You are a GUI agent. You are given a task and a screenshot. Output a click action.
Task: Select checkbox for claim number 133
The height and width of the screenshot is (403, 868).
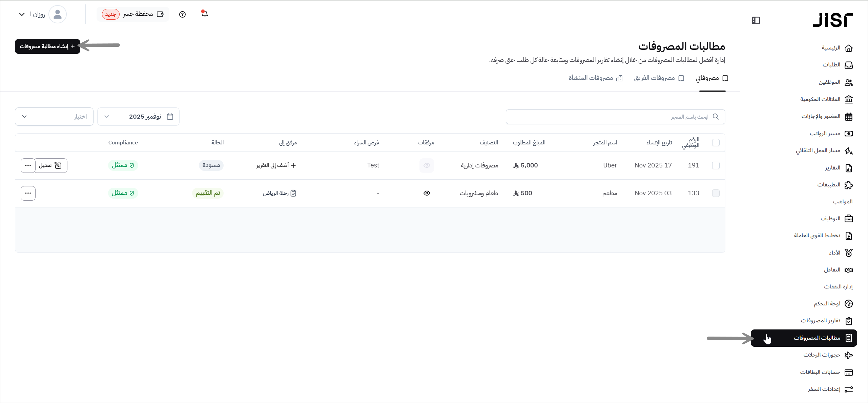[716, 193]
